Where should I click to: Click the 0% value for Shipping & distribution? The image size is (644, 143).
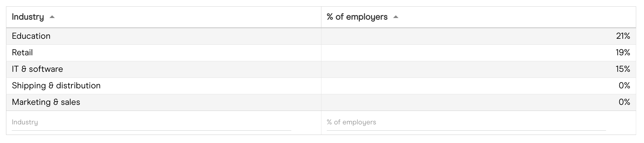pos(624,86)
